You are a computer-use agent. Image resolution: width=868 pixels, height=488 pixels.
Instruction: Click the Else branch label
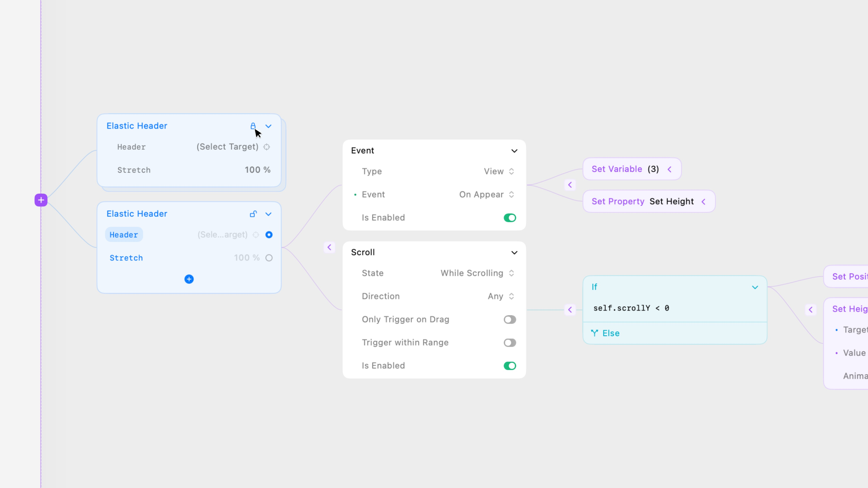611,333
